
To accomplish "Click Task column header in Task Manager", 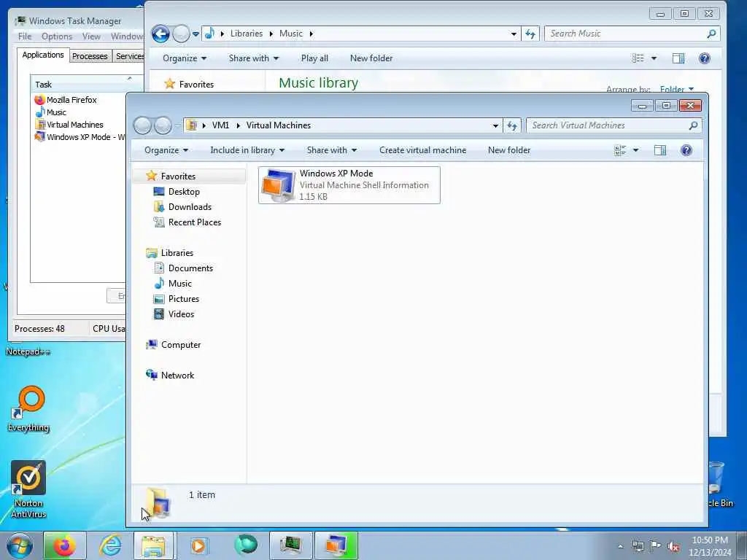I will coord(87,85).
